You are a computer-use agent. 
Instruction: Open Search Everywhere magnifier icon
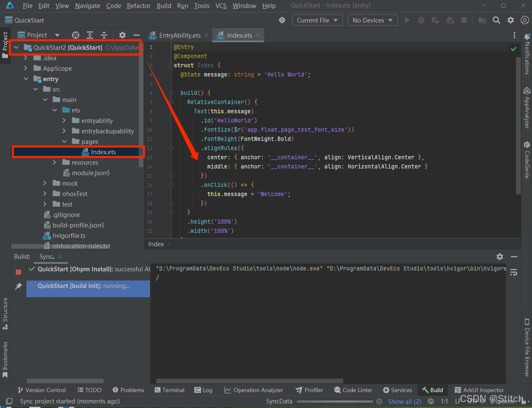[x=496, y=20]
